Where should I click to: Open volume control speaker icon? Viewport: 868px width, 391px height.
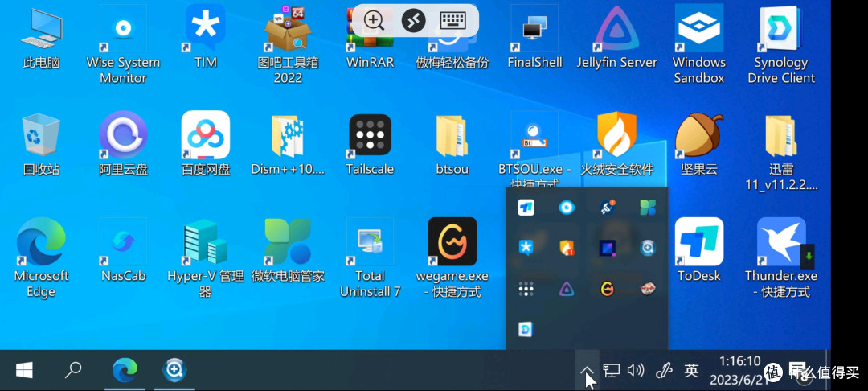[x=636, y=370]
